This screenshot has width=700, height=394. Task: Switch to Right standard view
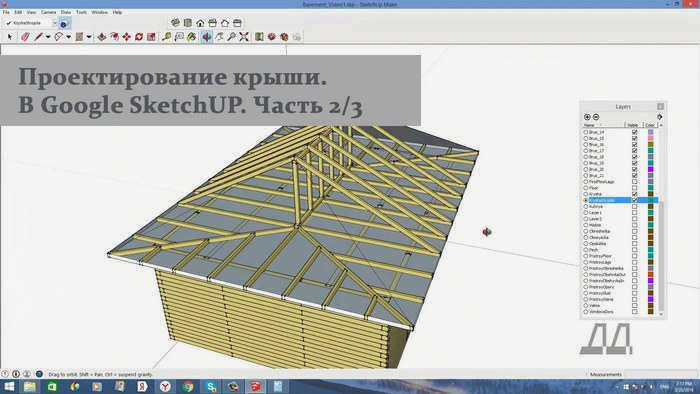(x=212, y=23)
